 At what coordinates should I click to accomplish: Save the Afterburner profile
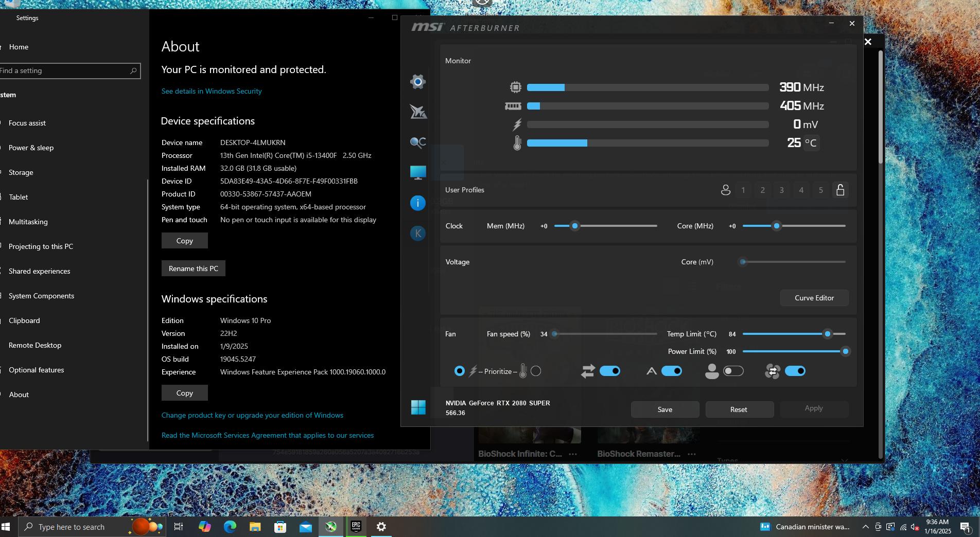point(665,409)
